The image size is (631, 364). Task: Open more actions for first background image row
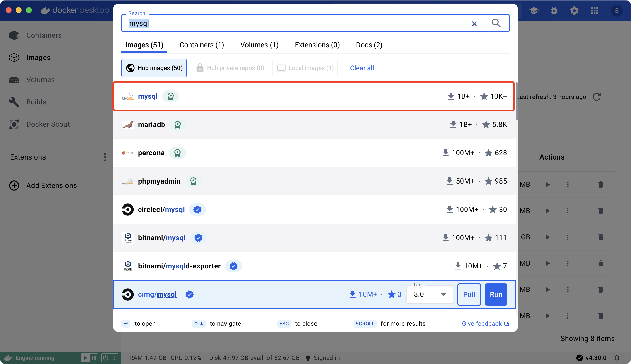[x=568, y=185]
